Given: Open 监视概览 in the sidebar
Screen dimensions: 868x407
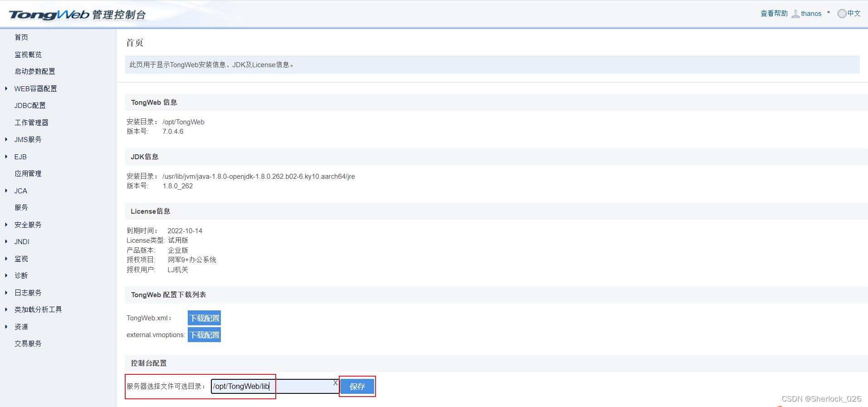Looking at the screenshot, I should pyautogui.click(x=28, y=54).
